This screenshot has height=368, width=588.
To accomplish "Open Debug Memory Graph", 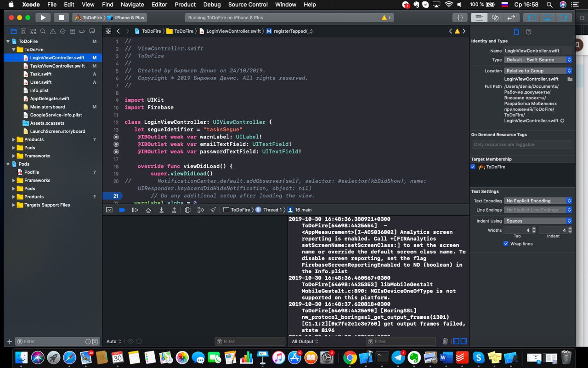I will (x=200, y=210).
